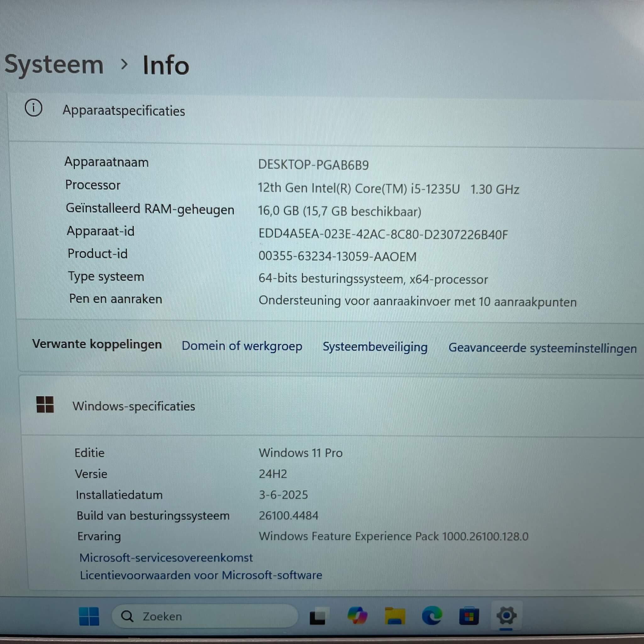Click the Zoeken search field

[x=205, y=616]
